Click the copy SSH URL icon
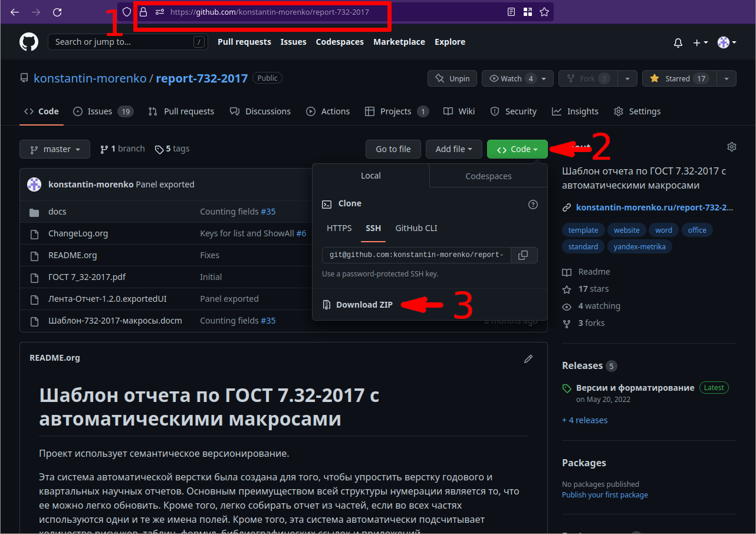Viewport: 756px width, 534px height. 523,255
